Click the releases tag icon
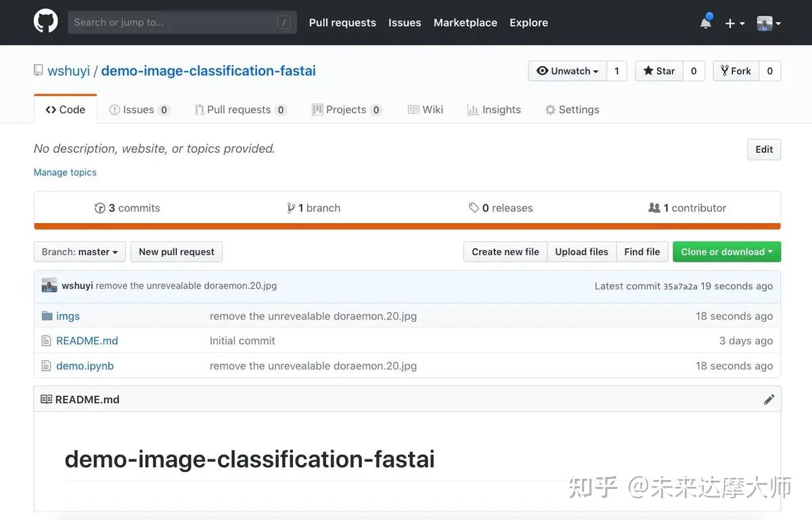Viewport: 812px width, 520px height. [474, 208]
